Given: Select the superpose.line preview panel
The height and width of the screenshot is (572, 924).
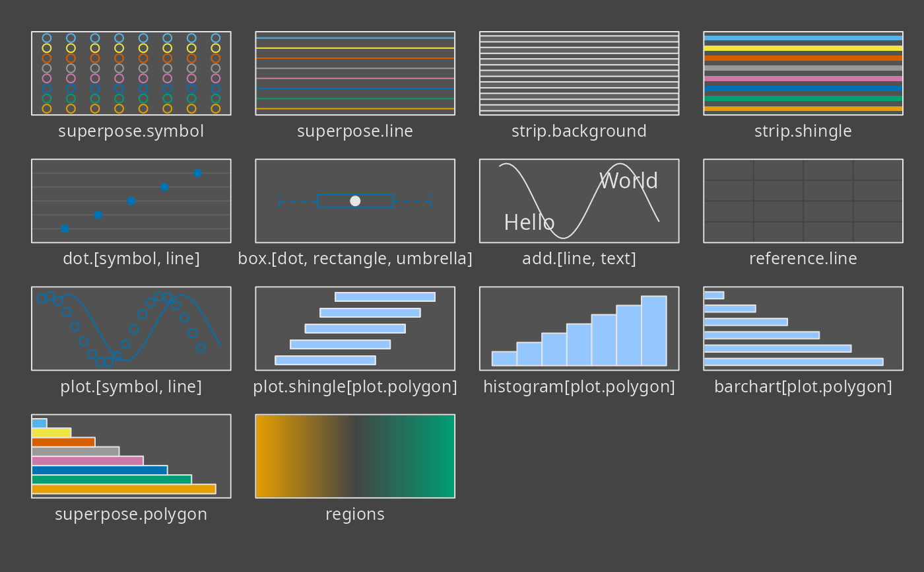Looking at the screenshot, I should pyautogui.click(x=355, y=73).
